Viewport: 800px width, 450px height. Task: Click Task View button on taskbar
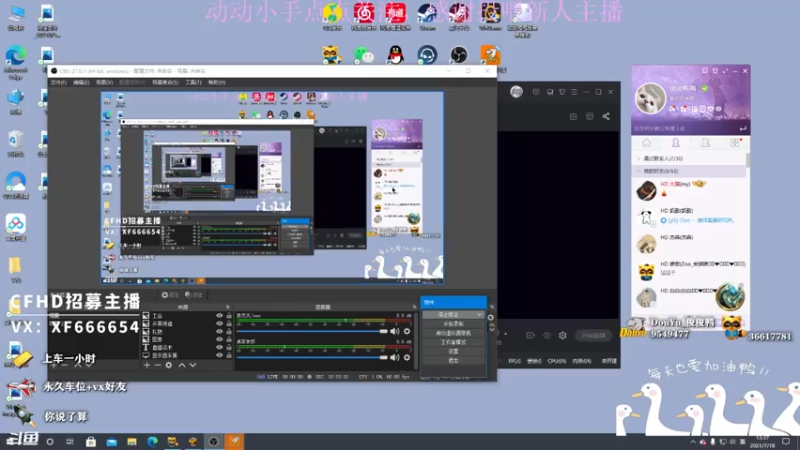pyautogui.click(x=70, y=441)
